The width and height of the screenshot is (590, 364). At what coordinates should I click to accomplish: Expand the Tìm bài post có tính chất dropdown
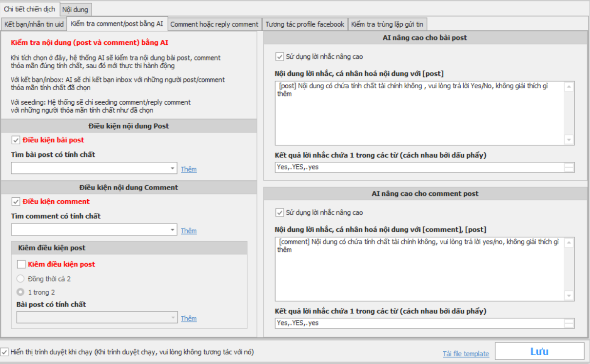tap(173, 169)
